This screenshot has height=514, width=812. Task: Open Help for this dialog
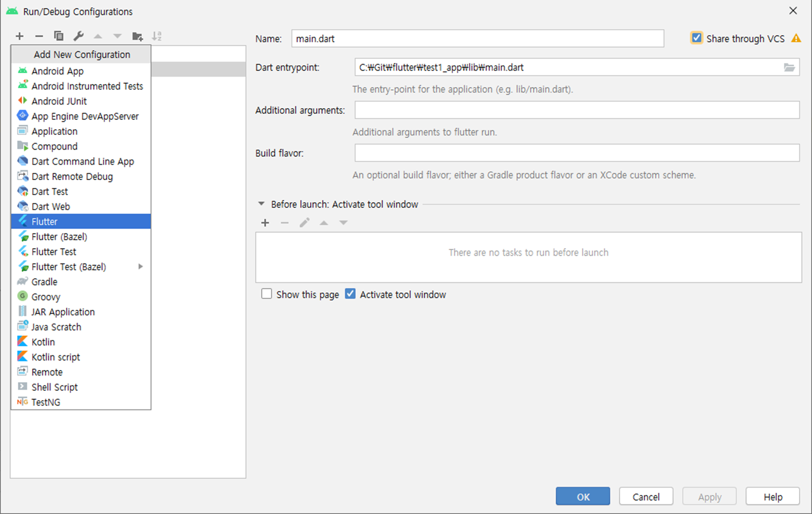[773, 496]
